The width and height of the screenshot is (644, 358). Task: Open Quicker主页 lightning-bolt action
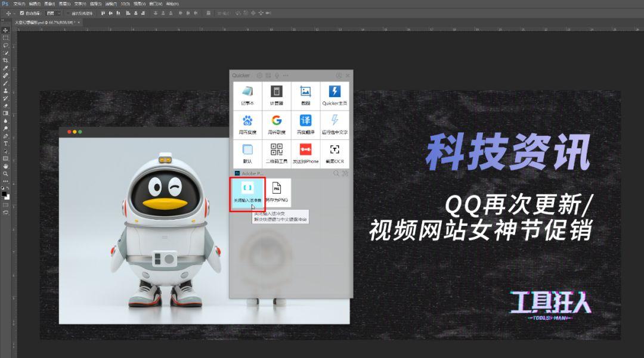pos(335,95)
